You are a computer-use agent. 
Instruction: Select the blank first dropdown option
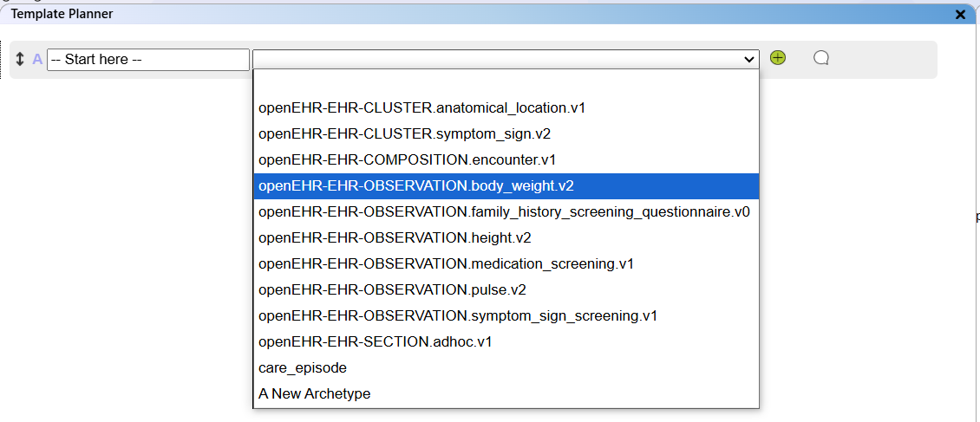(x=506, y=83)
